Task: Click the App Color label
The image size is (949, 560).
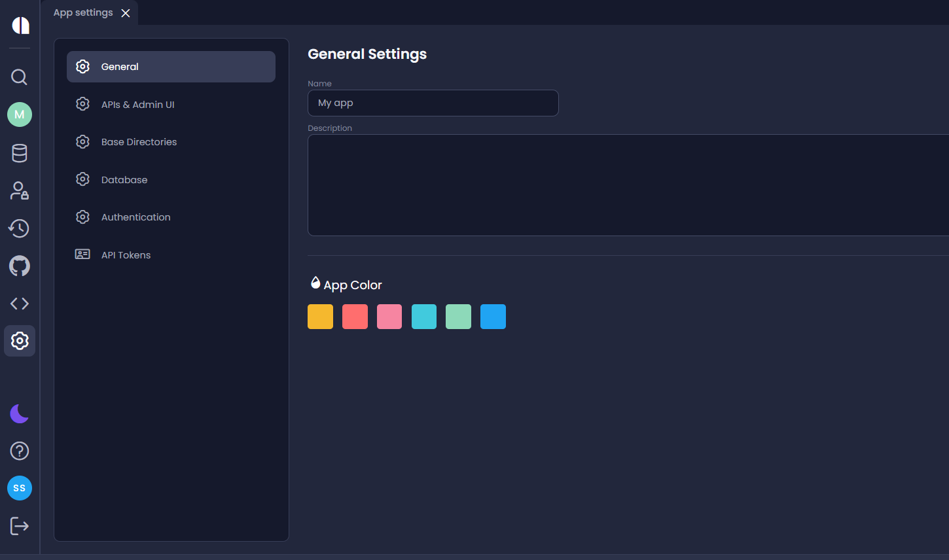Action: tap(353, 285)
